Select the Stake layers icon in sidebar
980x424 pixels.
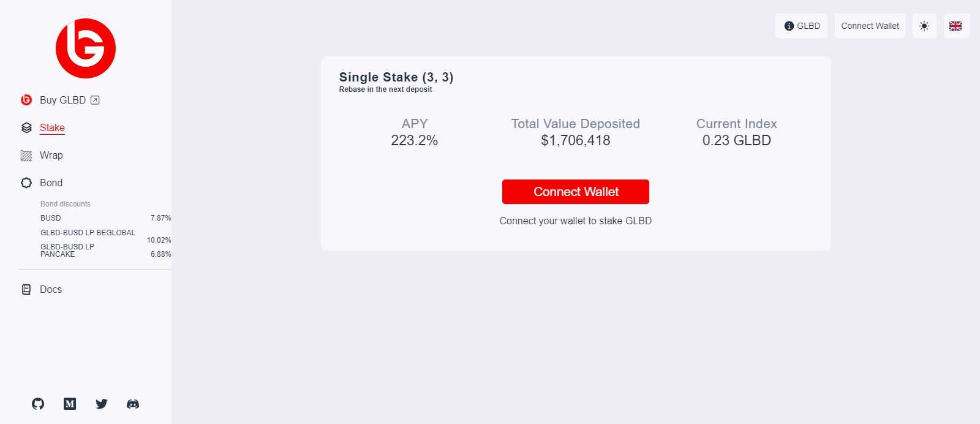(x=26, y=127)
